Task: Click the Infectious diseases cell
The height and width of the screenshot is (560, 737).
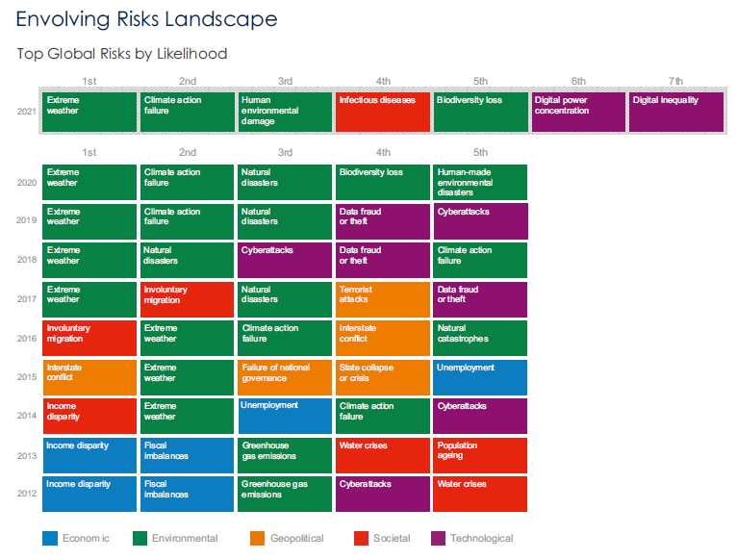Action: click(x=383, y=112)
